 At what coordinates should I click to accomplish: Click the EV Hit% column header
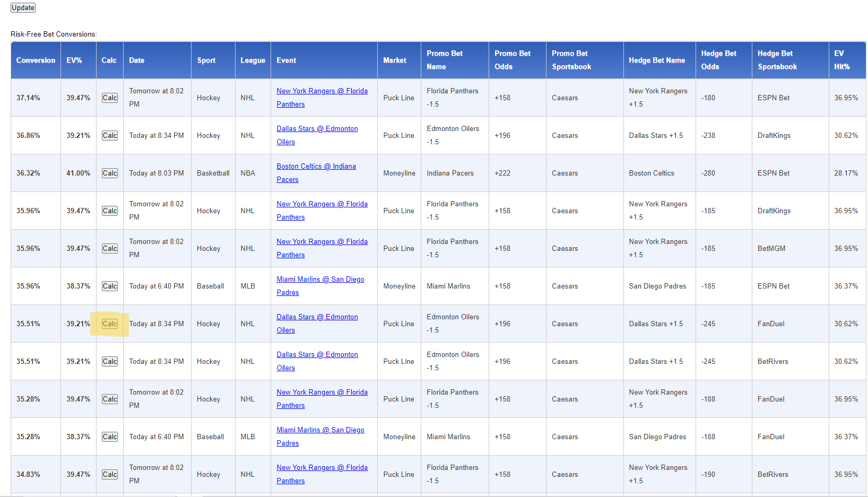coord(847,60)
